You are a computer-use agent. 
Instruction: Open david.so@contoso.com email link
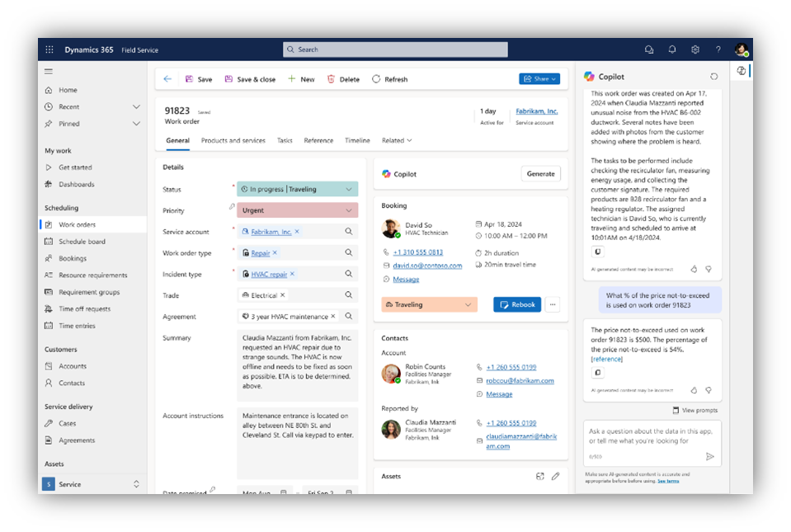pyautogui.click(x=427, y=266)
